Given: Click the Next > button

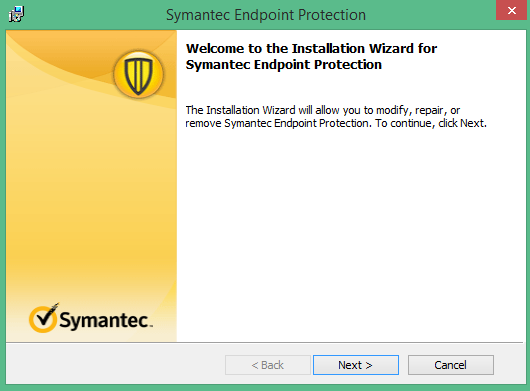Looking at the screenshot, I should 356,365.
